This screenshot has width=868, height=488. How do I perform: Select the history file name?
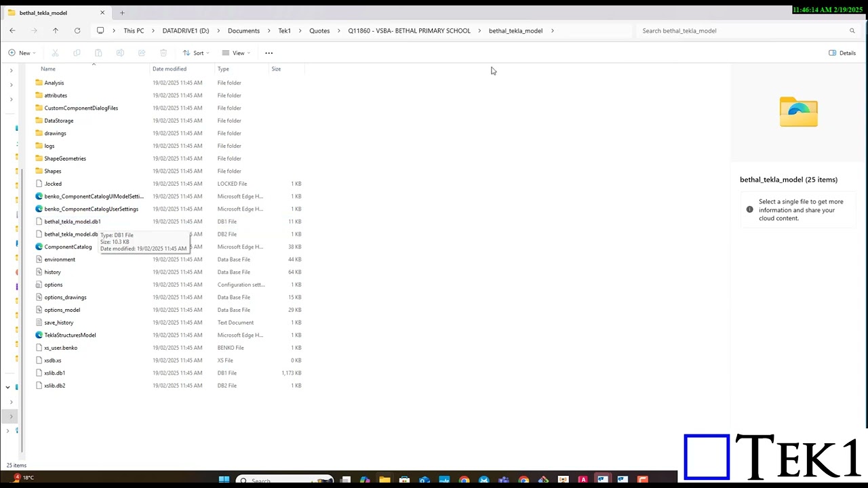52,272
